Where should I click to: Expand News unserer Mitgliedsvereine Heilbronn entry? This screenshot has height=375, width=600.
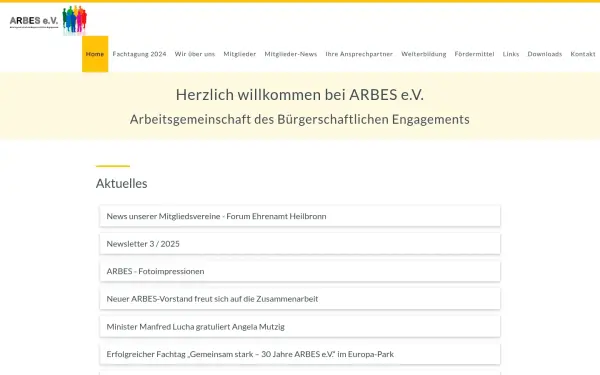300,216
